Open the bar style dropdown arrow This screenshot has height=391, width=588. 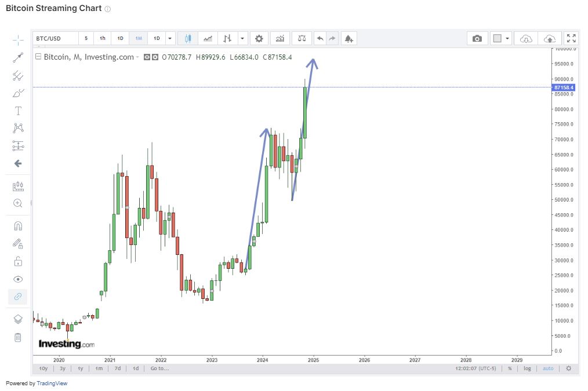242,39
